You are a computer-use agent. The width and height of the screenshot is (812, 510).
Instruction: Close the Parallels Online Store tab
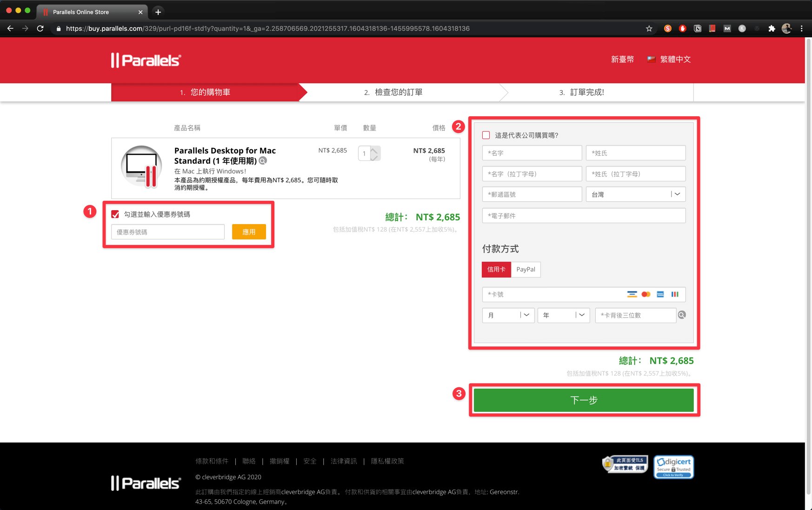[x=140, y=12]
